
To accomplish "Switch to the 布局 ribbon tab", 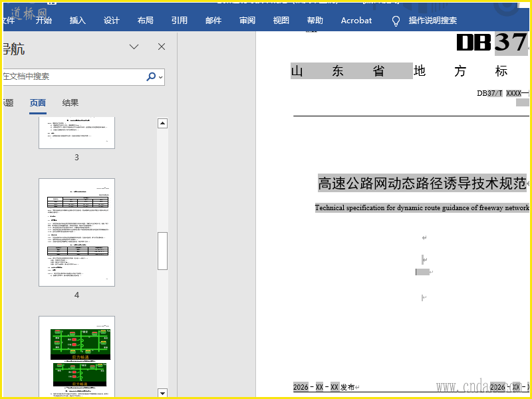I will [146, 21].
